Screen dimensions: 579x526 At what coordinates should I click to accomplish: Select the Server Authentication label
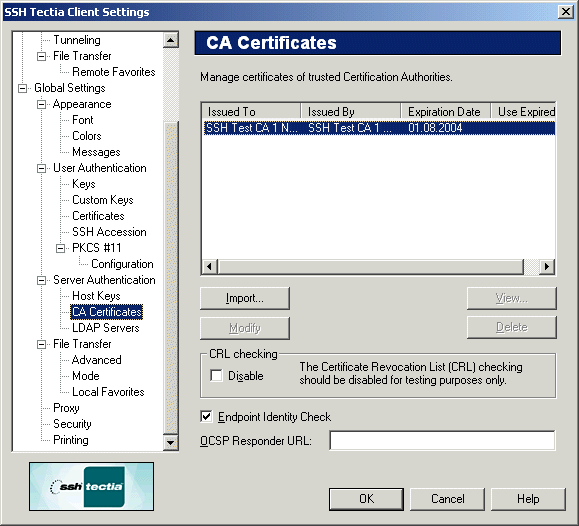point(104,280)
